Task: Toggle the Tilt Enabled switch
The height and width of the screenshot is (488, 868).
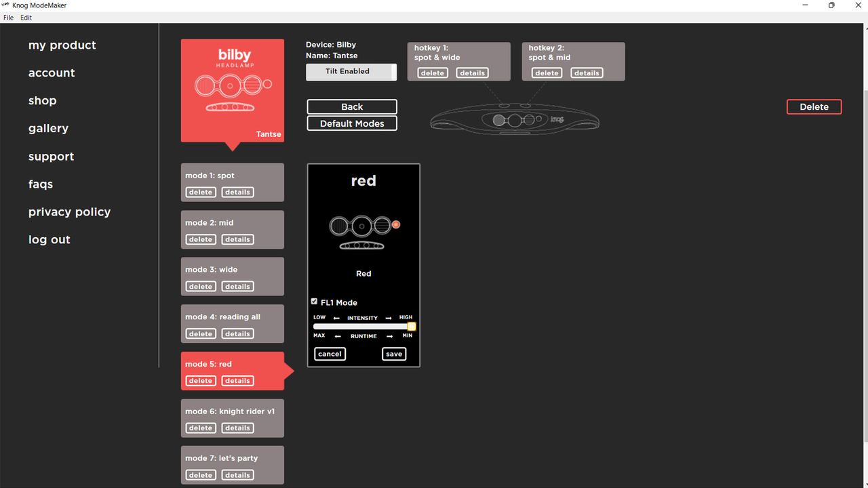Action: tap(351, 72)
